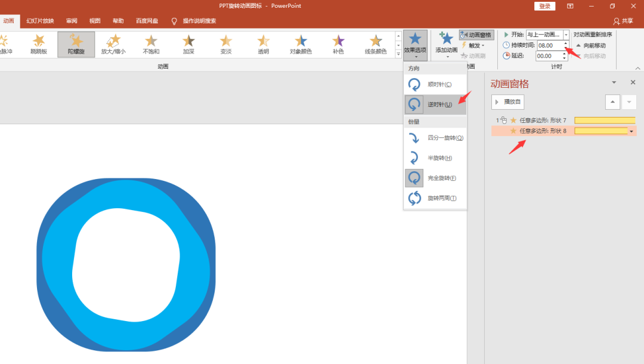Image resolution: width=644 pixels, height=364 pixels.
Task: Choose the 放大/缩小 grow/shrink animation
Action: [113, 44]
